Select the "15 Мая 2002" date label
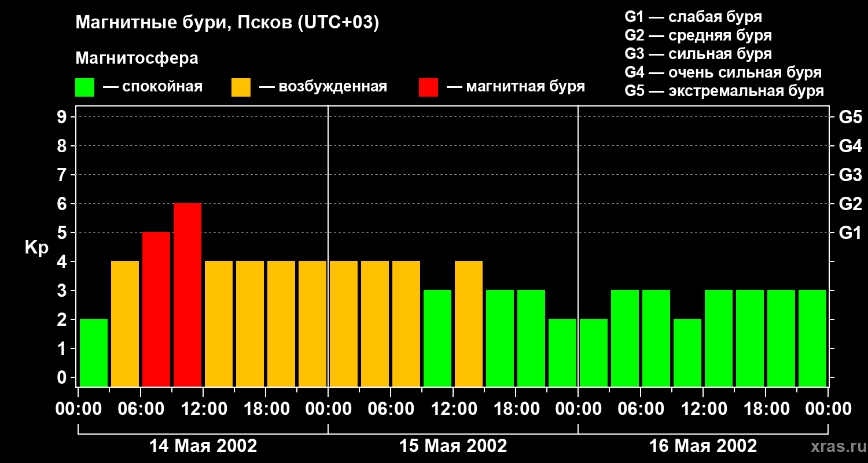Screen dimensions: 868x463 click(x=453, y=446)
